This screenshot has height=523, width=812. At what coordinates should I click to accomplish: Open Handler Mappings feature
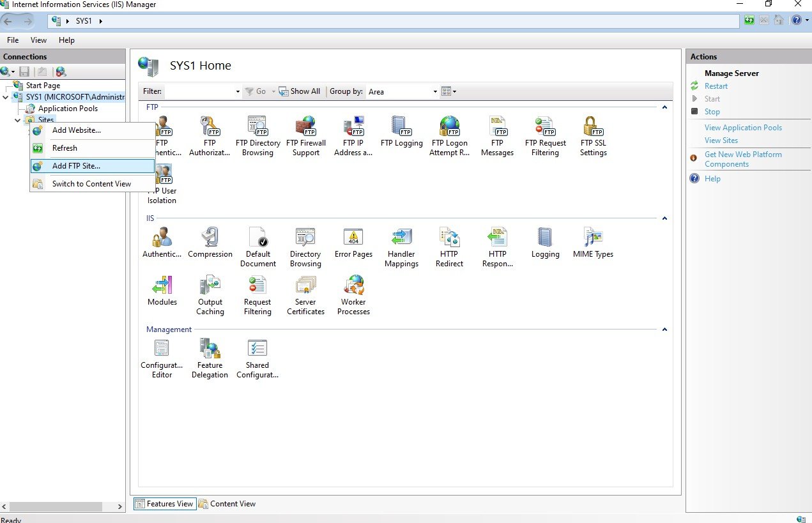(x=401, y=247)
